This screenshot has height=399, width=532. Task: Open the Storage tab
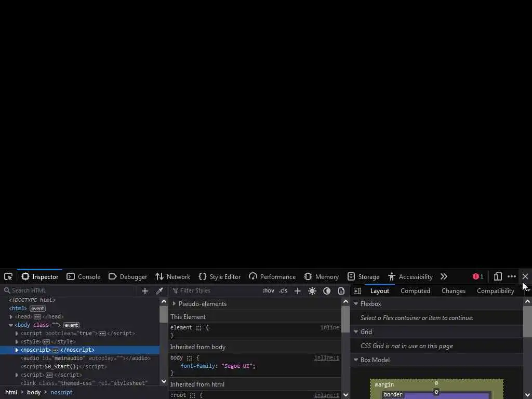[x=363, y=276]
